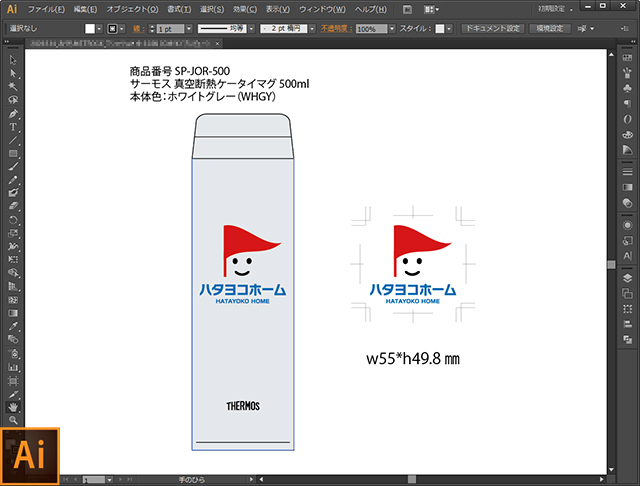Open the Align panel icon
The width and height of the screenshot is (640, 486).
pos(627,324)
